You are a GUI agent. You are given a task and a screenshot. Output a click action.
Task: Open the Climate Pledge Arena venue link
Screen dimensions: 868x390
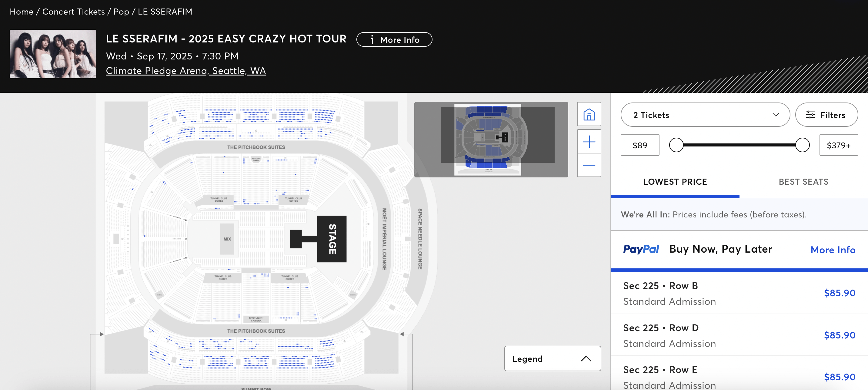point(186,71)
